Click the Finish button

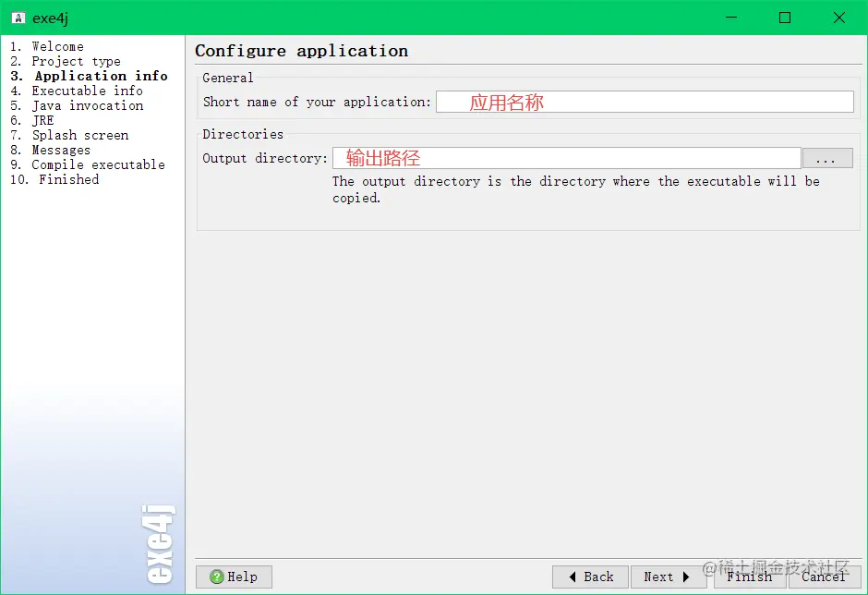pos(750,577)
